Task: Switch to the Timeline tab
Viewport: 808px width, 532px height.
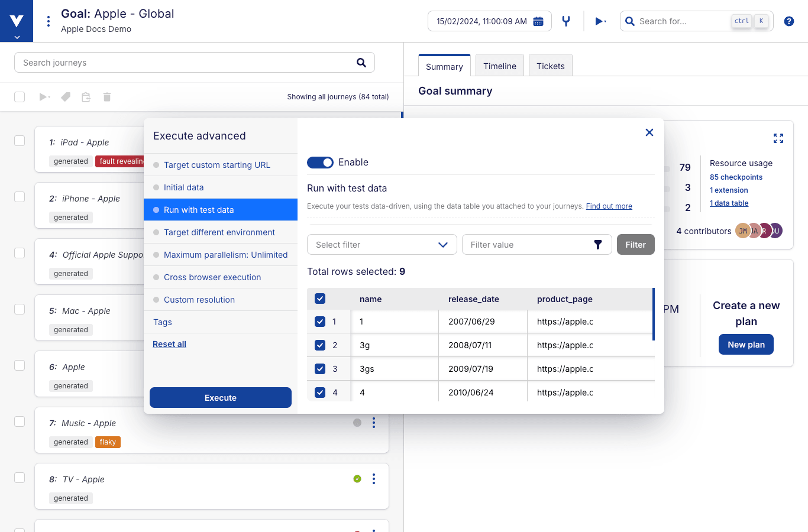Action: click(x=499, y=66)
